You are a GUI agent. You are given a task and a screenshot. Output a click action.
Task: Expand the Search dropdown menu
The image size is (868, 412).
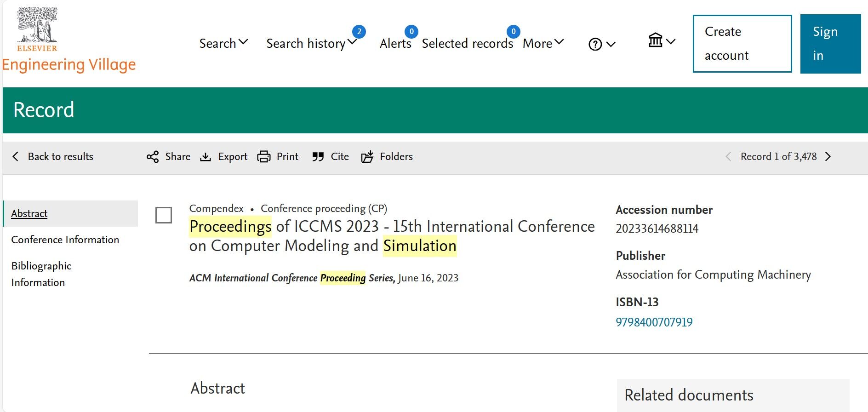point(223,43)
